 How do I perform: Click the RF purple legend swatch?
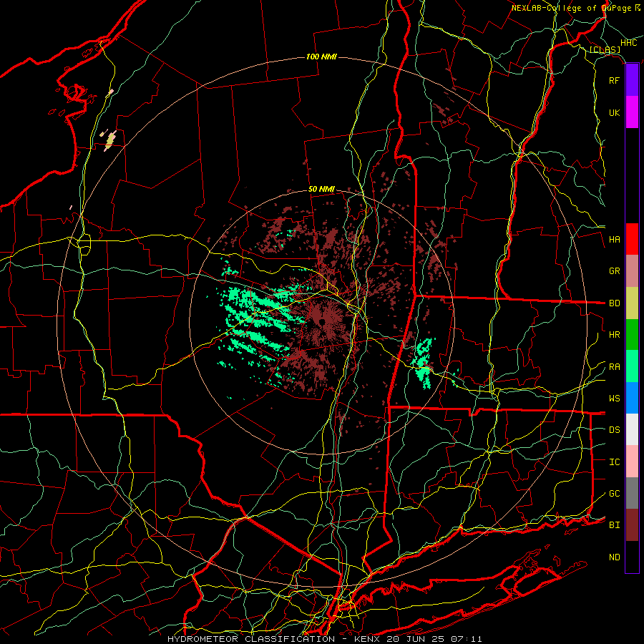click(632, 80)
